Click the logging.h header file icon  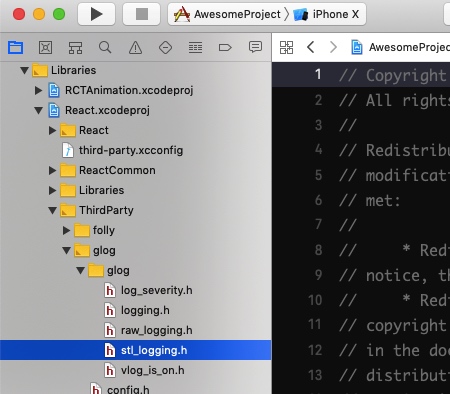click(110, 310)
